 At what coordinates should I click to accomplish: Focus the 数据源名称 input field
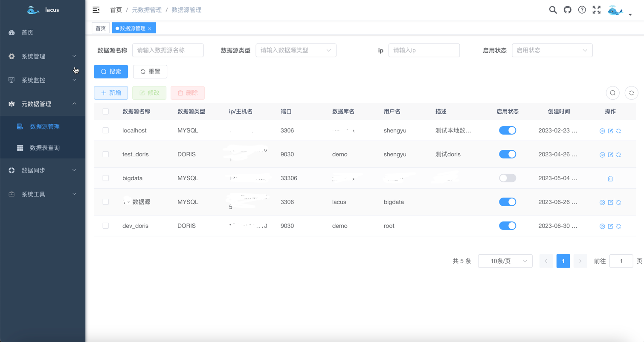[168, 50]
